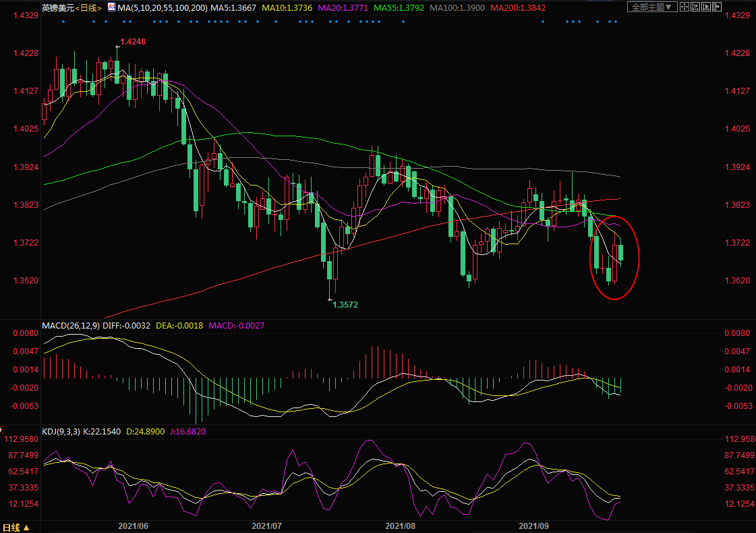Click the export panel arrow icon
The height and width of the screenshot is (533, 756).
click(x=716, y=7)
